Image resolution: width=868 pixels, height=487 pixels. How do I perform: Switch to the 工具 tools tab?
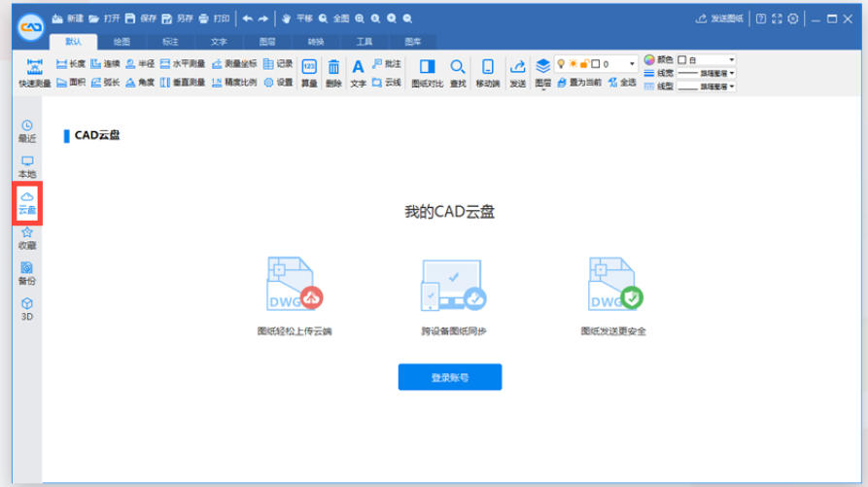[x=365, y=42]
